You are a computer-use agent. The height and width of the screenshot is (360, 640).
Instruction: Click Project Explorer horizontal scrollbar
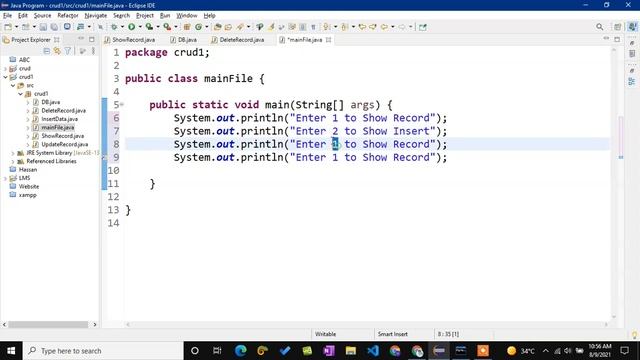point(48,324)
